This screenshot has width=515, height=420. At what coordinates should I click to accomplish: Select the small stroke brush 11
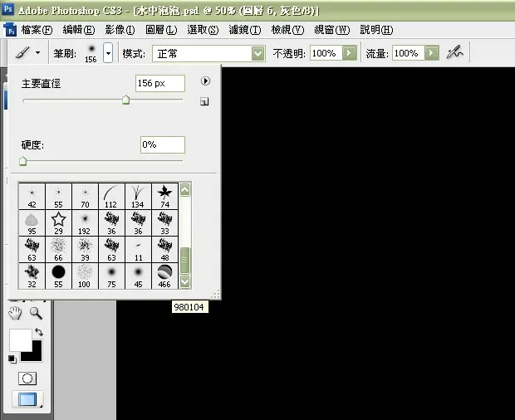138,249
